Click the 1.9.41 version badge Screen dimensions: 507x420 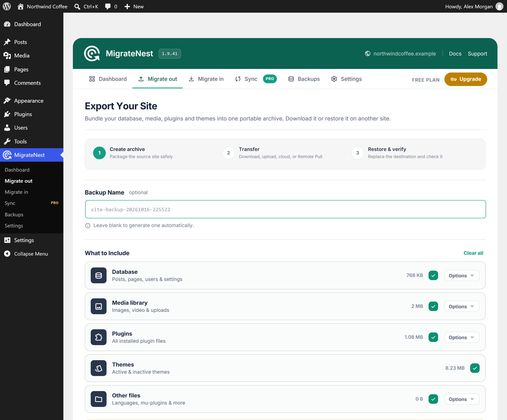click(170, 54)
